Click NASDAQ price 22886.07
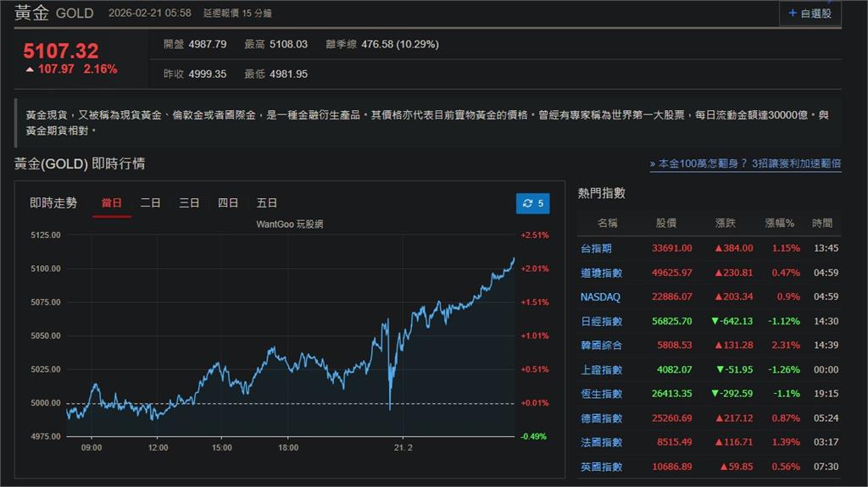868x487 pixels. pos(671,297)
